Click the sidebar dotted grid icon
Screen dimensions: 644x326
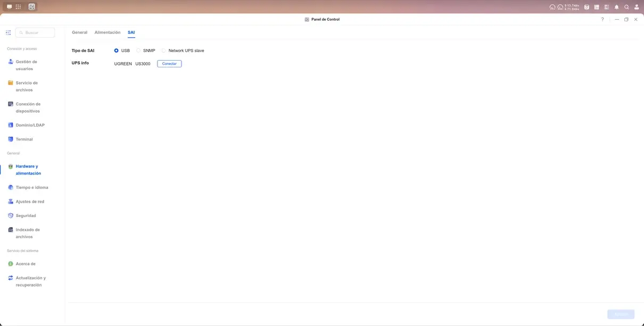(x=8, y=32)
